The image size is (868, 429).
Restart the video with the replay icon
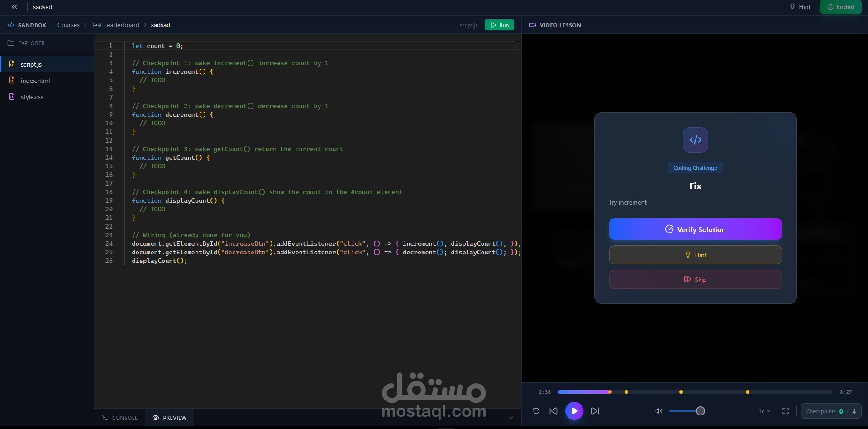(x=536, y=411)
